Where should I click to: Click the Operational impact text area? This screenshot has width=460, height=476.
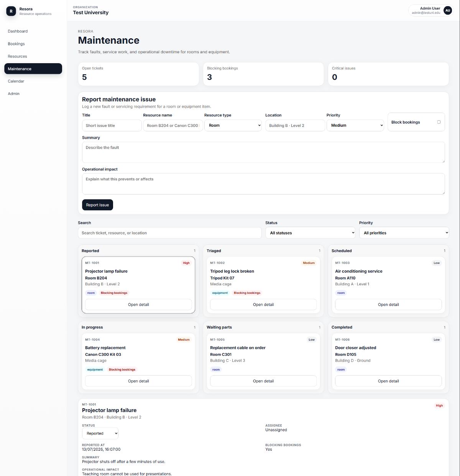[x=263, y=184]
